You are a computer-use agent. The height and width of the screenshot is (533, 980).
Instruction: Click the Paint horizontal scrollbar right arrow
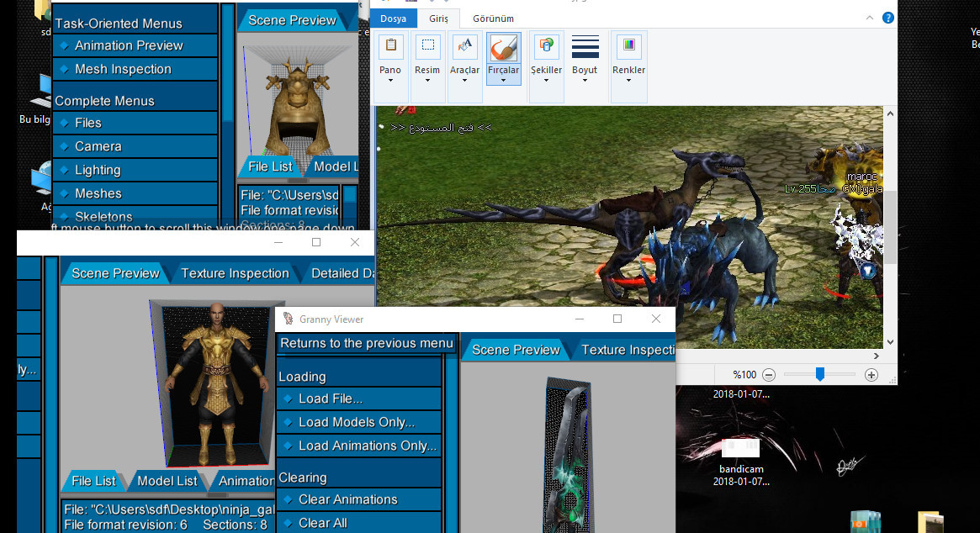[877, 356]
